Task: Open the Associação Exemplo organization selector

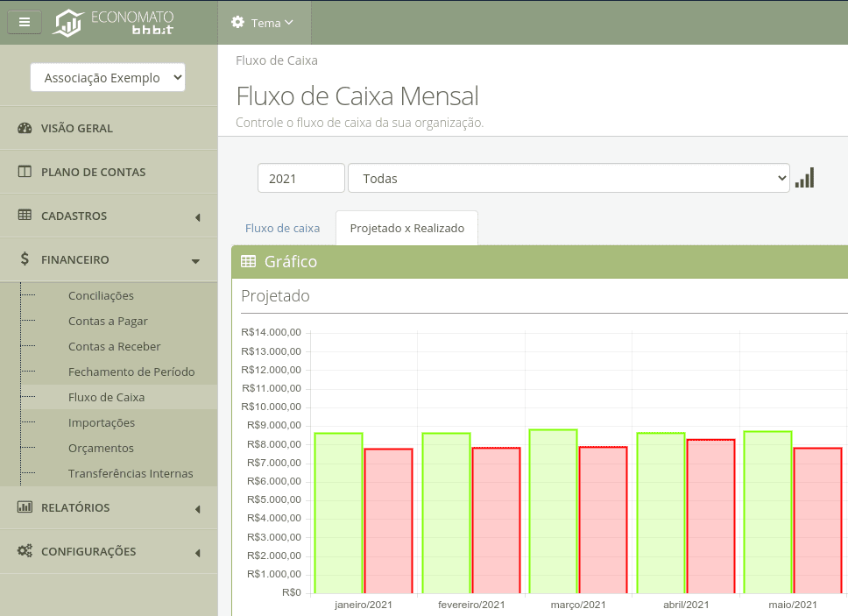Action: (x=108, y=77)
